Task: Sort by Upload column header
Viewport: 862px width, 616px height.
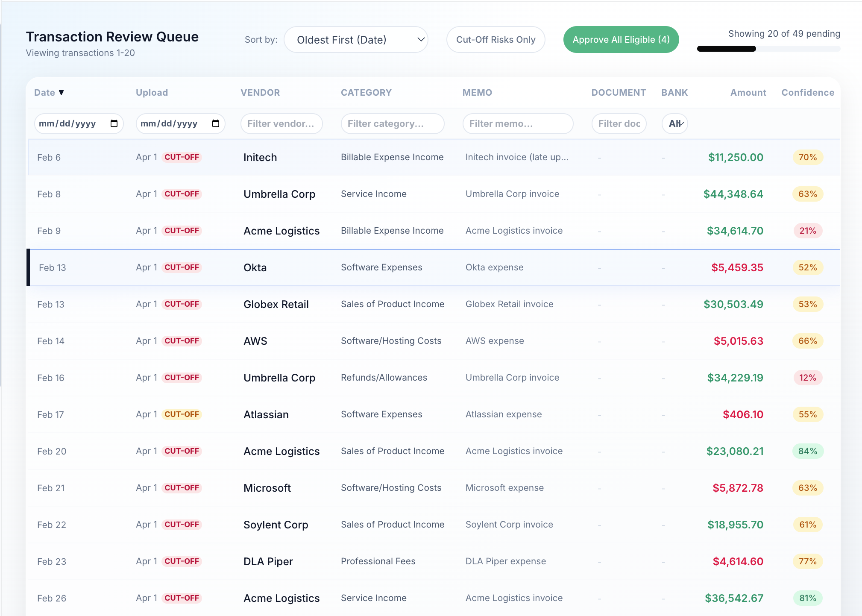Action: coord(152,92)
